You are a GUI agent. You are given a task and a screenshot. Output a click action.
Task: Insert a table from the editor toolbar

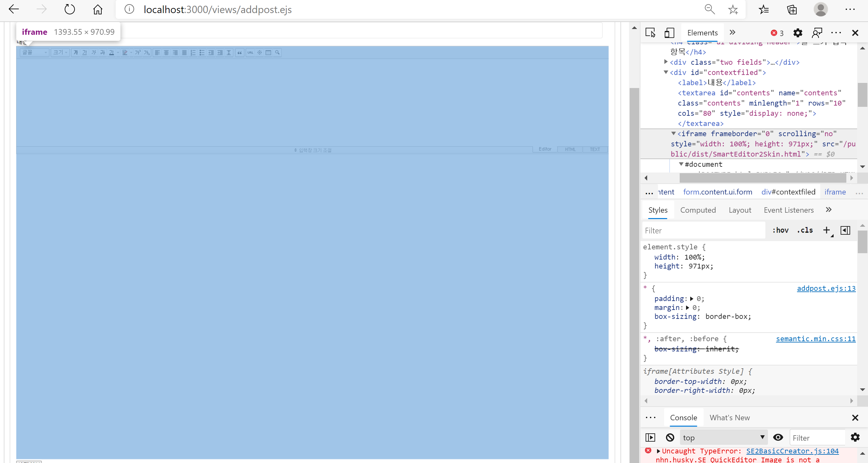[269, 53]
